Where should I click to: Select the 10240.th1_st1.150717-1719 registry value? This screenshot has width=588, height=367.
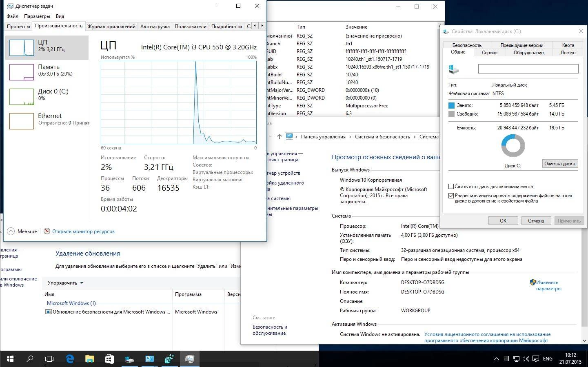coord(374,59)
